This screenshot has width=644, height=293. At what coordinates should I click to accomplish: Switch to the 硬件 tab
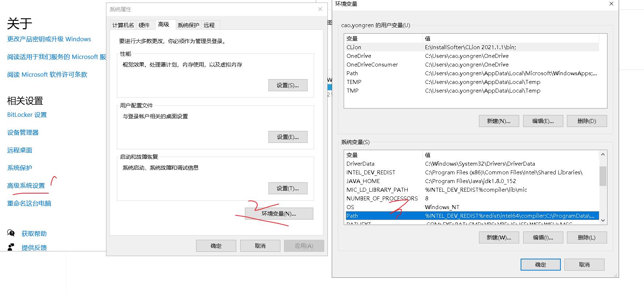[144, 25]
